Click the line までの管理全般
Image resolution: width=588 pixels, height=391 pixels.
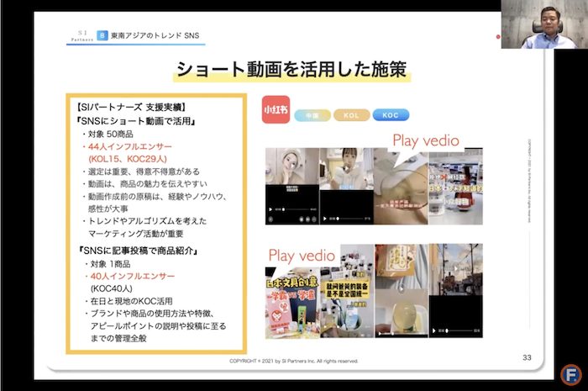[x=118, y=339]
